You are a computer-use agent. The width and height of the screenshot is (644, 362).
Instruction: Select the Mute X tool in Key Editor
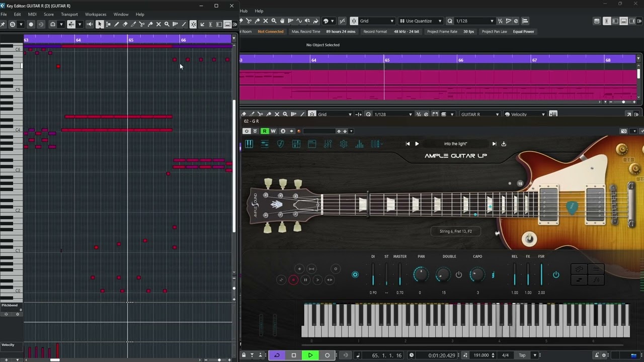158,24
